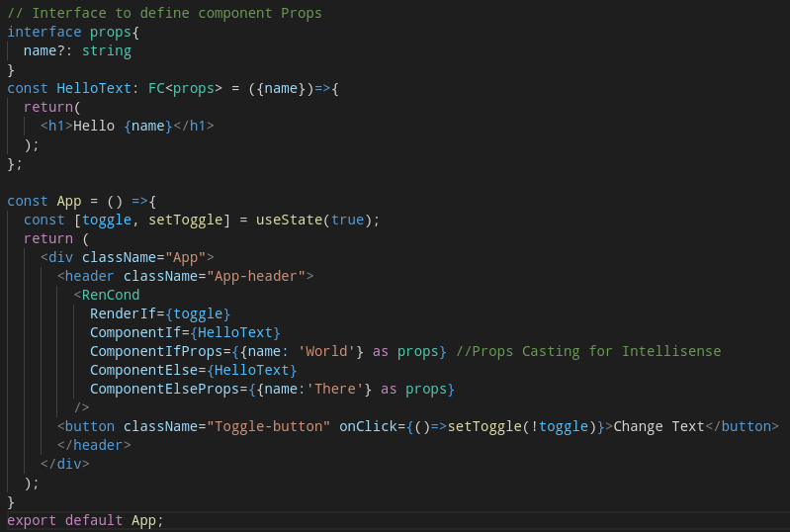Click the string 'World'
Image resolution: width=790 pixels, height=532 pixels.
[x=326, y=351]
